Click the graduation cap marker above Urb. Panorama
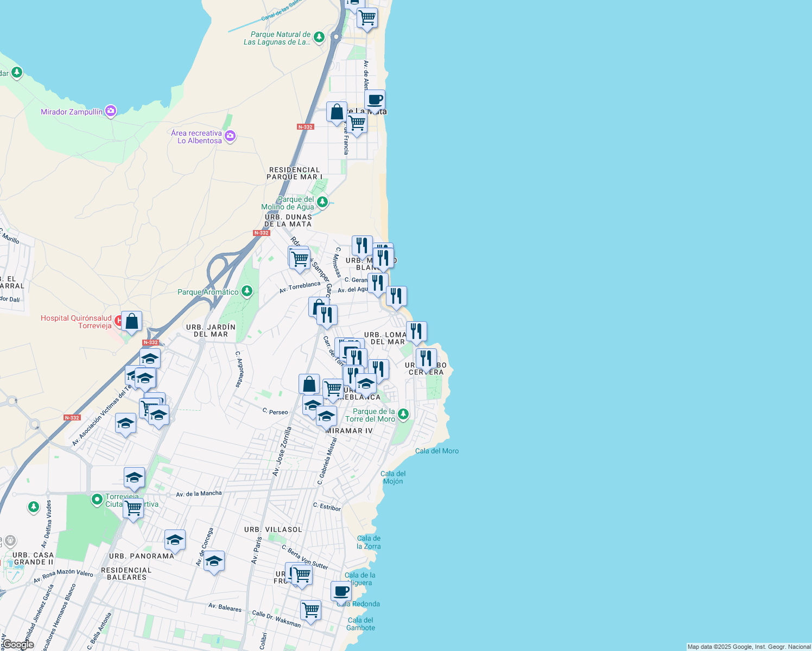The image size is (812, 651). coord(174,539)
